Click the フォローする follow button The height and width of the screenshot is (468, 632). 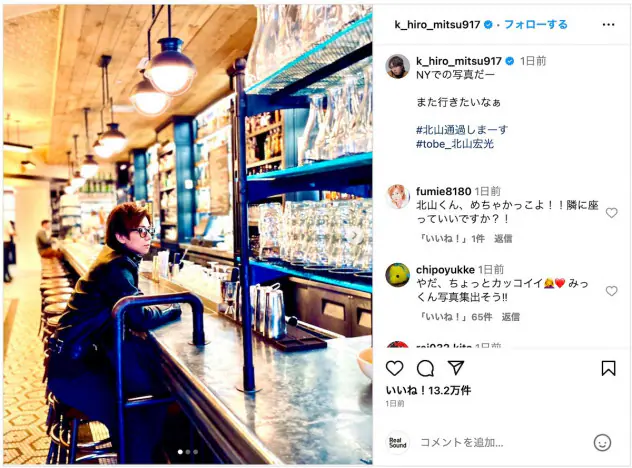coord(536,25)
